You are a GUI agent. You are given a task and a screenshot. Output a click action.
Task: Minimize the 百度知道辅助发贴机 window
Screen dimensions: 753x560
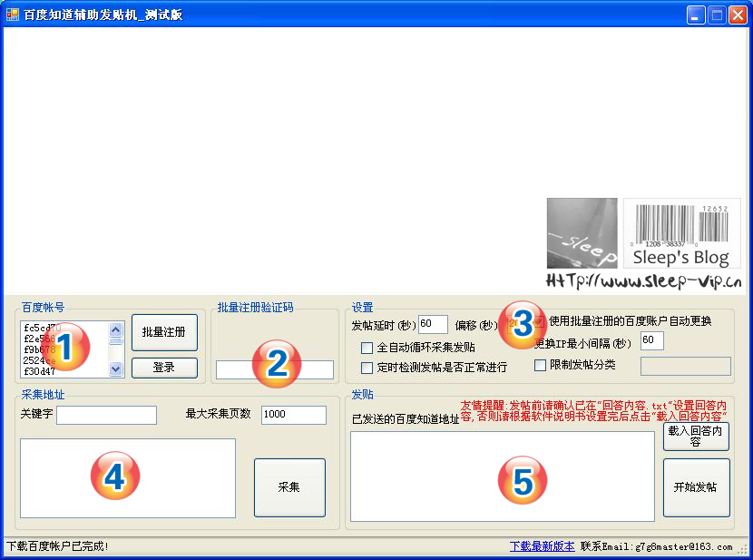[x=695, y=15]
